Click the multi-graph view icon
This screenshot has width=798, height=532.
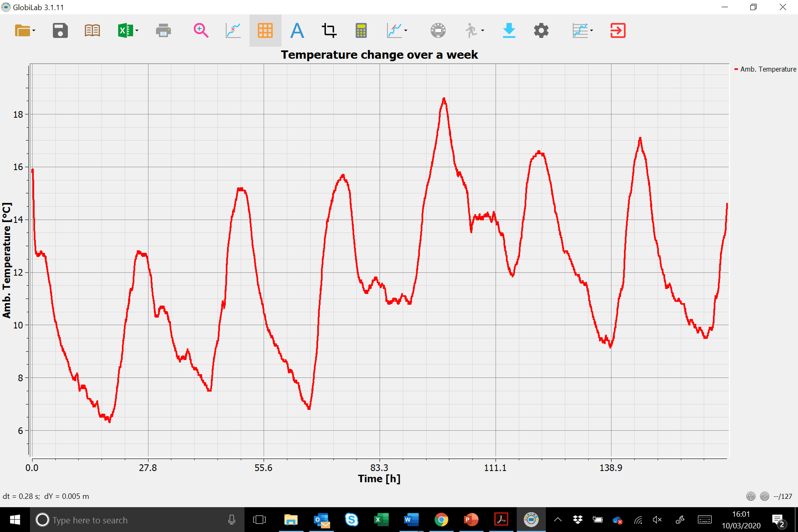[x=580, y=31]
